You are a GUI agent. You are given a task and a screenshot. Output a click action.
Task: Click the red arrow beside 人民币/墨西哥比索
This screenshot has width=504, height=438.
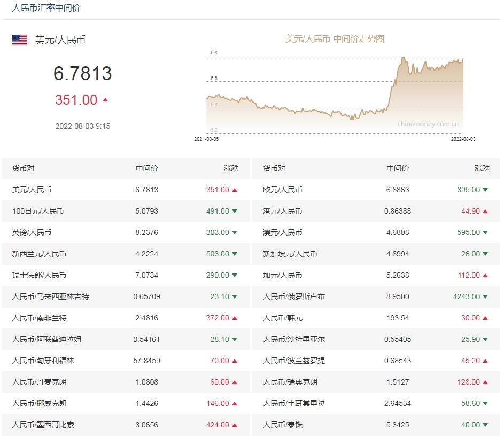234,425
